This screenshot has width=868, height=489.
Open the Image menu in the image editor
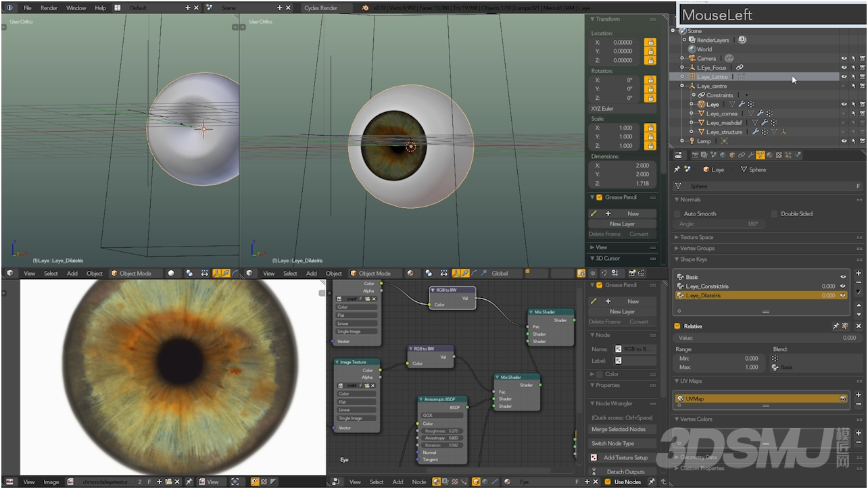click(x=51, y=482)
